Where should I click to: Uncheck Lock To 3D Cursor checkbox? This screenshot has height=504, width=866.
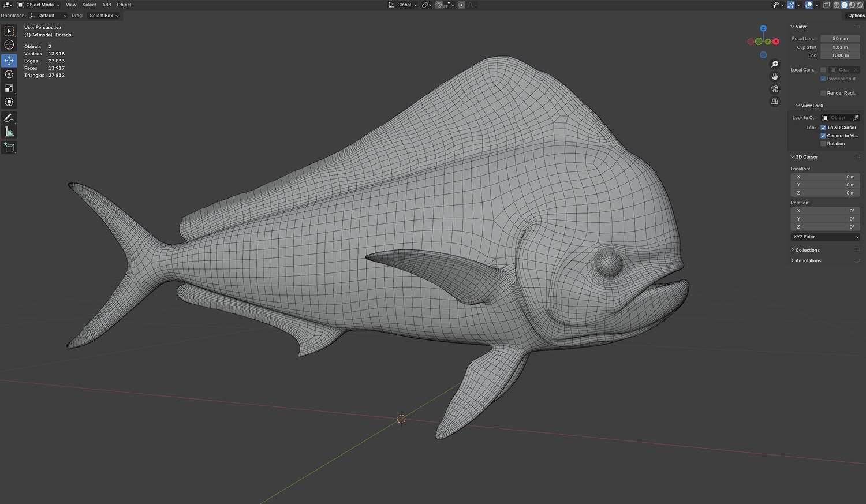click(x=823, y=128)
